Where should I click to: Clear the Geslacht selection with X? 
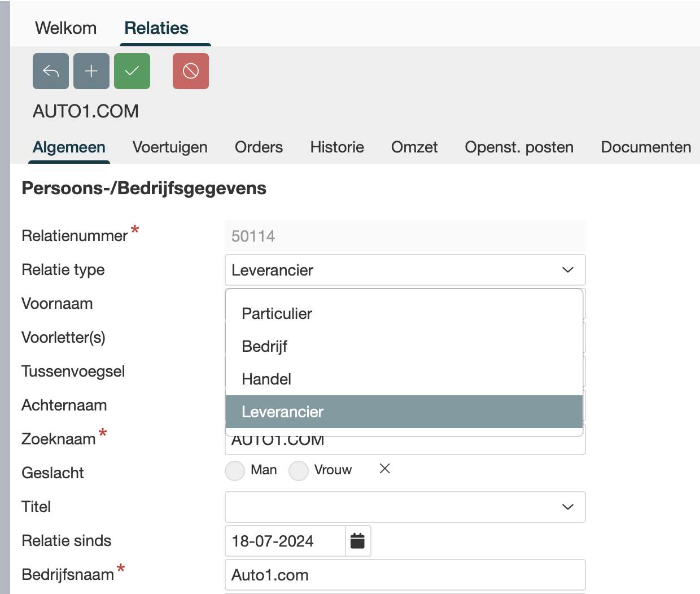pyautogui.click(x=385, y=469)
